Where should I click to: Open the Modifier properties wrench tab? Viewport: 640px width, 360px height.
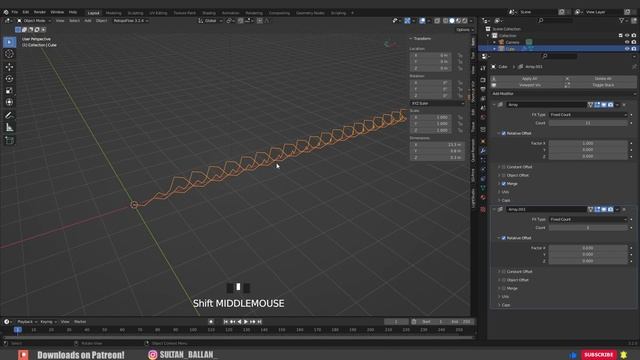point(483,151)
